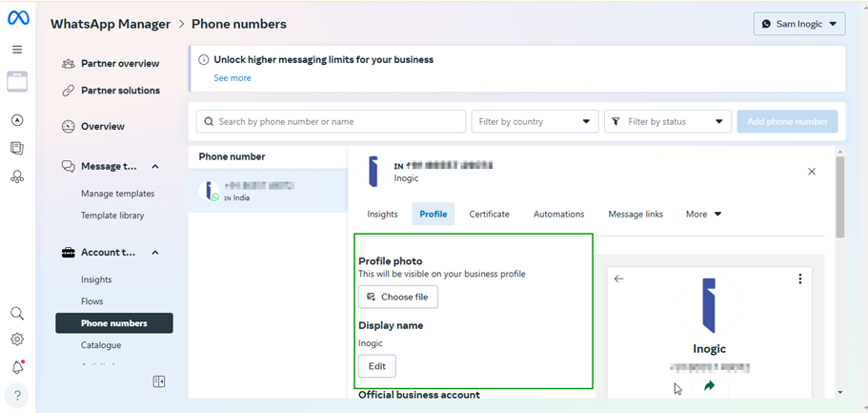Click the Choose file button
This screenshot has height=413, width=868.
(x=397, y=297)
